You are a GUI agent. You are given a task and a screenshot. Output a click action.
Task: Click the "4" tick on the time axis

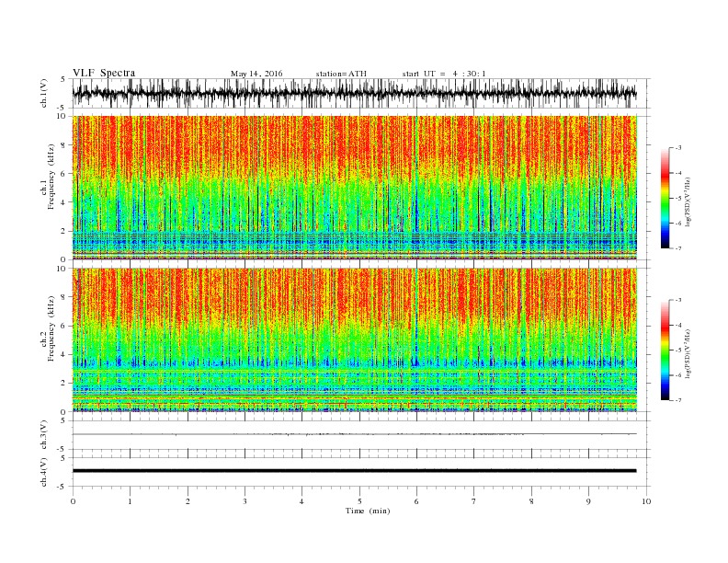301,501
